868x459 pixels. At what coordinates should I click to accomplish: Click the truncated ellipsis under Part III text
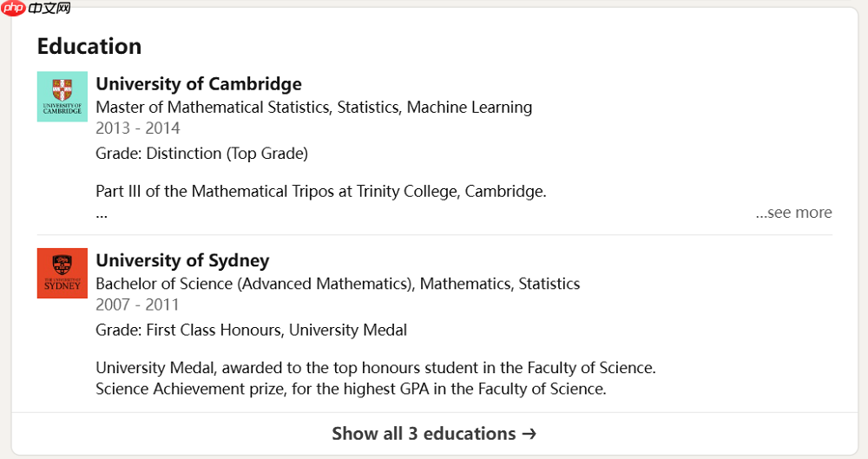(102, 213)
